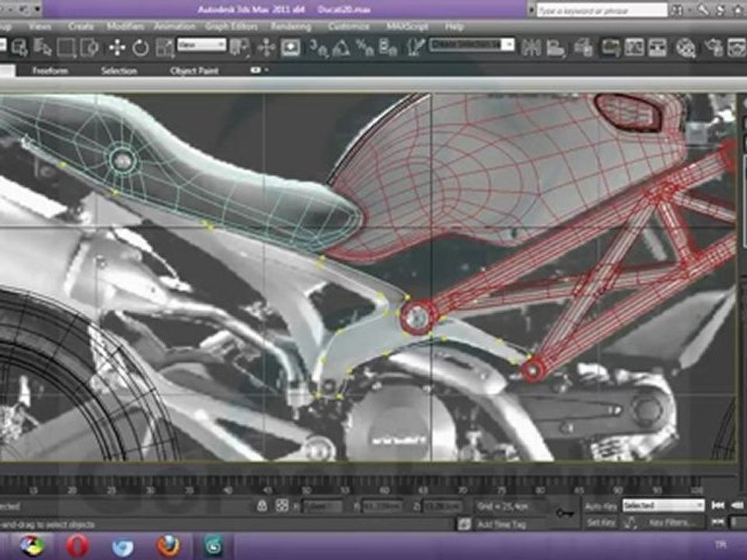Open Opera from the Windows taskbar
Image resolution: width=747 pixels, height=560 pixels.
point(77,546)
